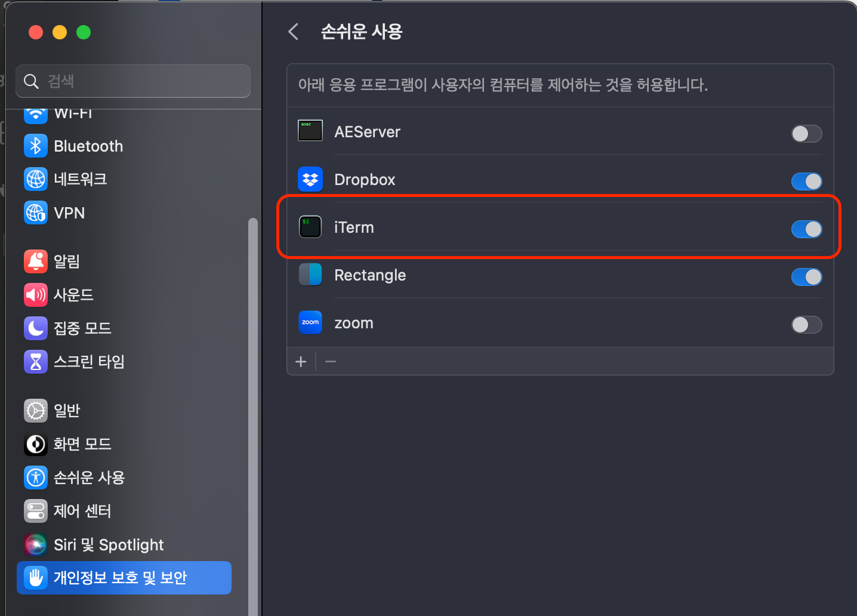Click the 스크린 타임 hourglass icon
Viewport: 857px width, 616px height.
[36, 361]
